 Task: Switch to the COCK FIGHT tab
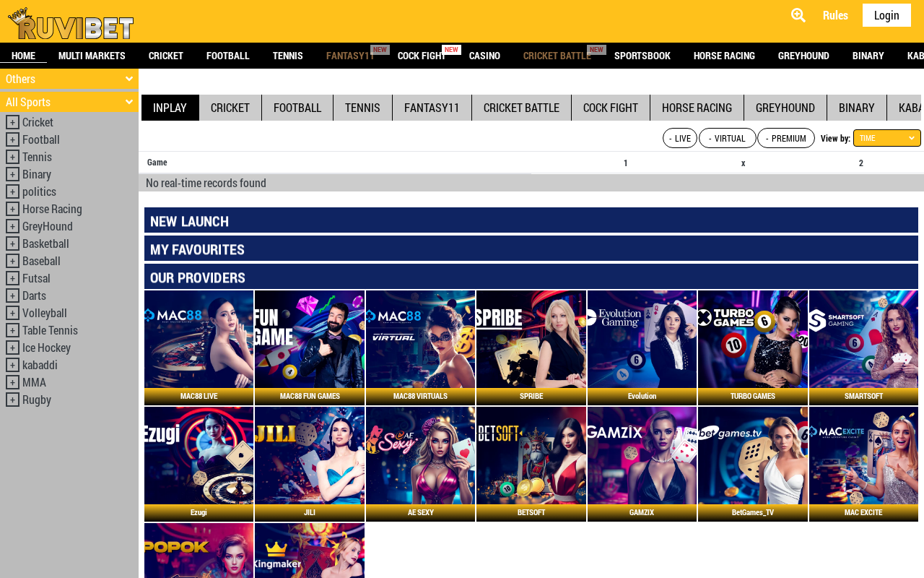click(611, 108)
